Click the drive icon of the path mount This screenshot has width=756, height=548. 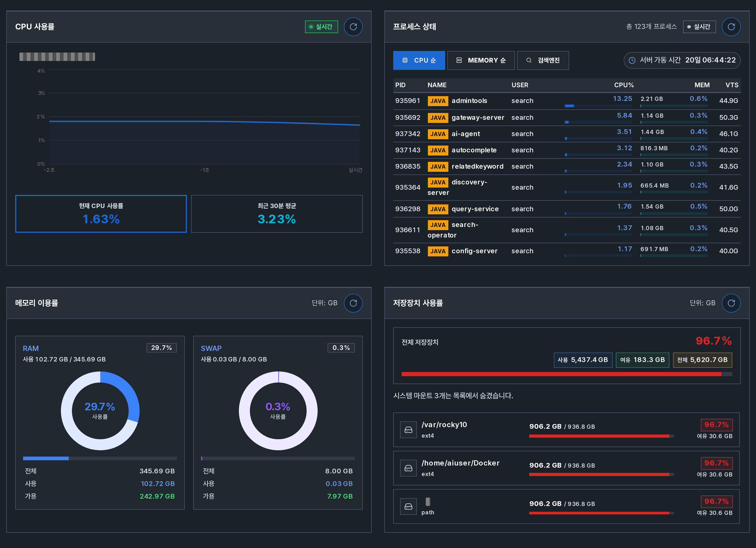click(408, 506)
